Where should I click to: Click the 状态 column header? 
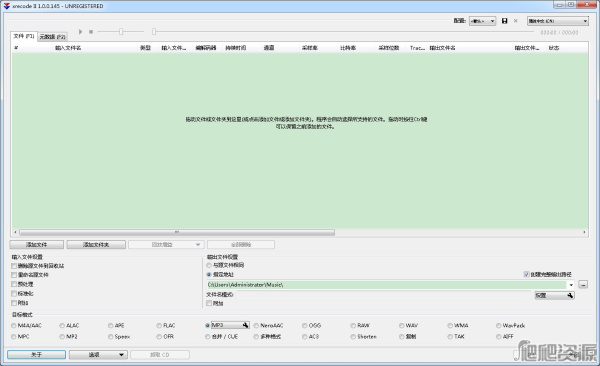[x=554, y=48]
